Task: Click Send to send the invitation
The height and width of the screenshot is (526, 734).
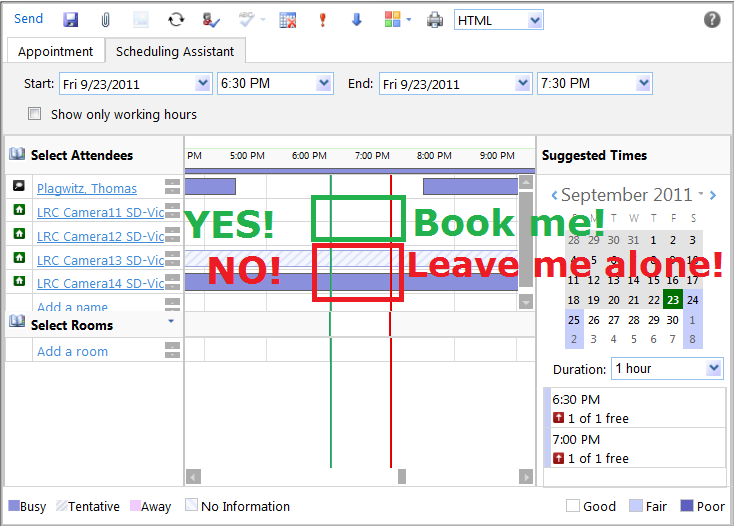Action: pyautogui.click(x=28, y=19)
